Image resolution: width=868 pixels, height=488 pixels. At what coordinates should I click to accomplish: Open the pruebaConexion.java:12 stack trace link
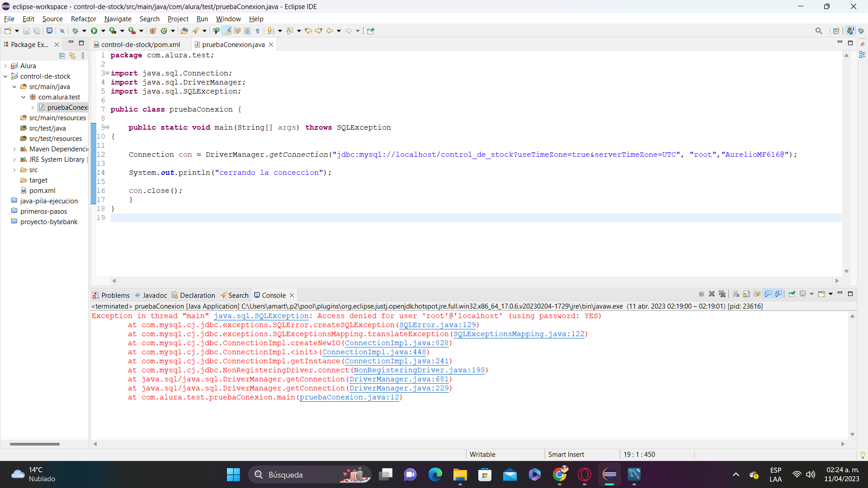(x=349, y=397)
